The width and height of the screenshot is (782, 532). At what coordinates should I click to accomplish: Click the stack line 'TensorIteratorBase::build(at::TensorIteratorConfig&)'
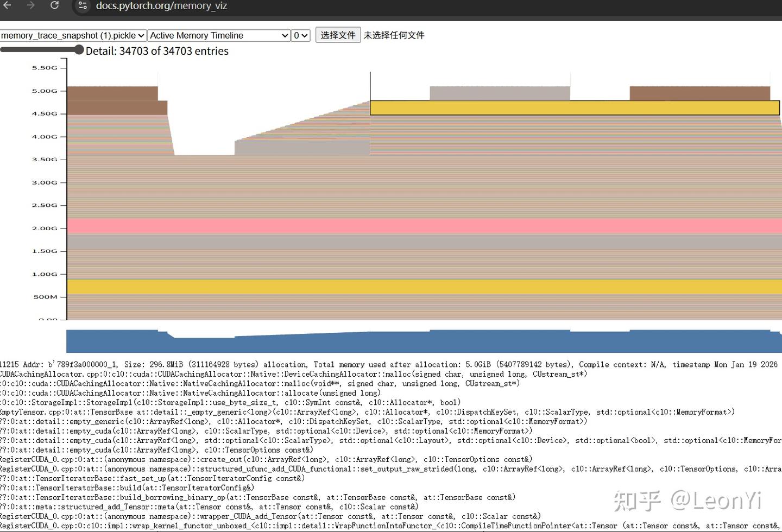[x=127, y=487]
